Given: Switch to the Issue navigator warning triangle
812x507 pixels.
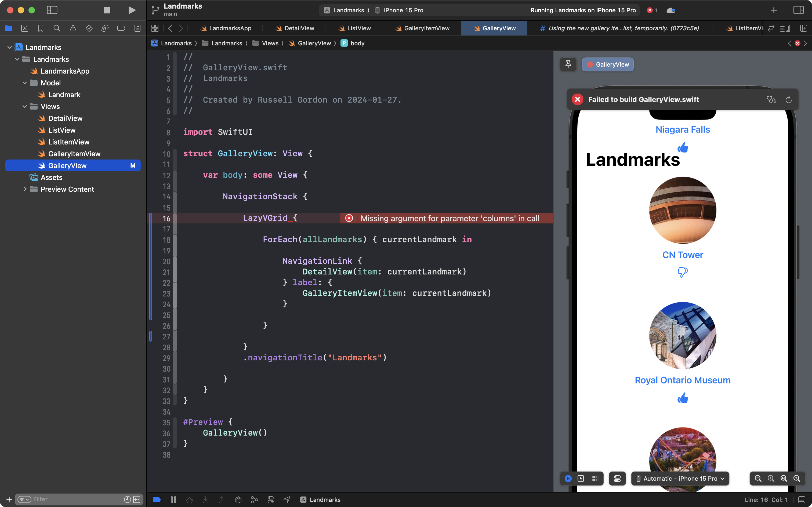Looking at the screenshot, I should tap(73, 28).
